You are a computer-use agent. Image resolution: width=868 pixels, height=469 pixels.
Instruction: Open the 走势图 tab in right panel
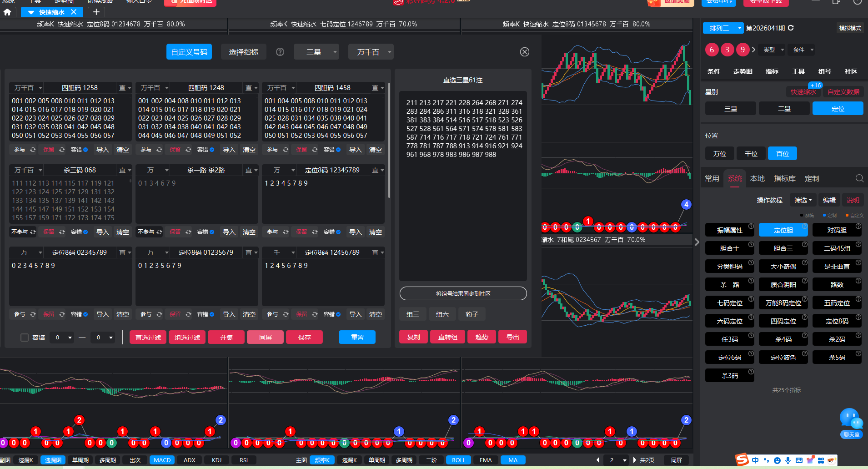[743, 71]
